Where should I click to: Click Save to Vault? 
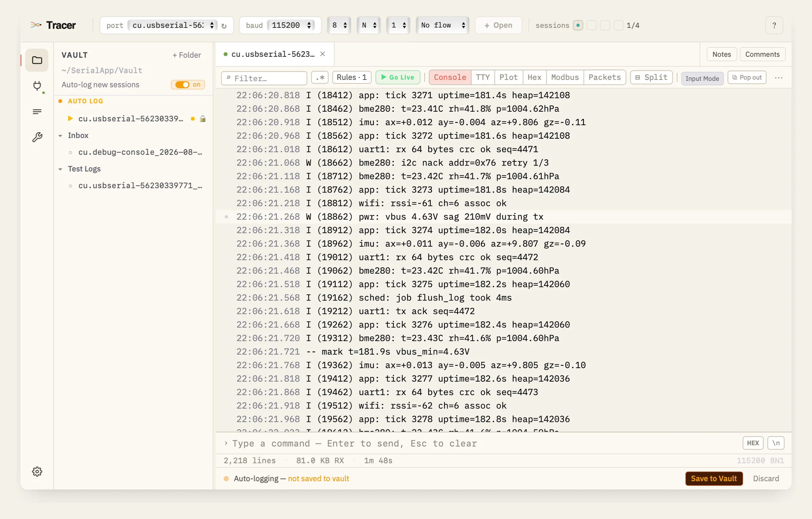coord(714,479)
